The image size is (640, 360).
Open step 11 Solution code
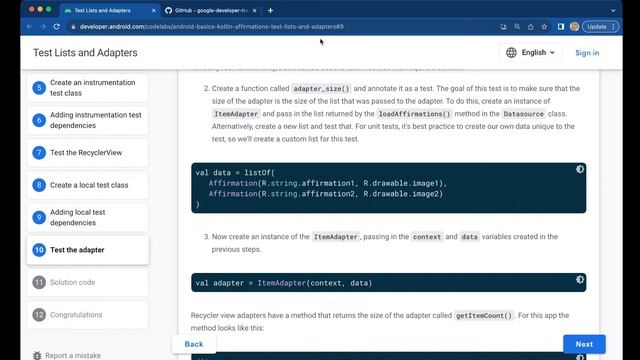point(88,282)
